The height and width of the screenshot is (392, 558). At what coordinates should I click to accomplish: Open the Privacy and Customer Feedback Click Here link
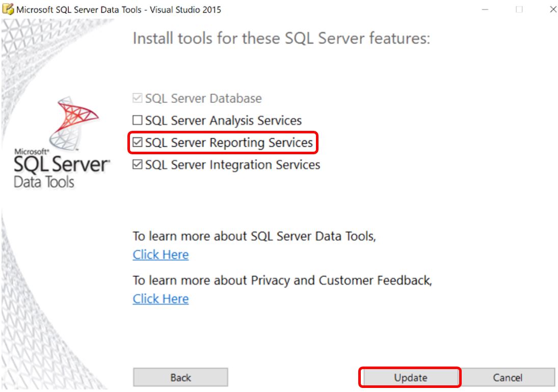pyautogui.click(x=161, y=299)
